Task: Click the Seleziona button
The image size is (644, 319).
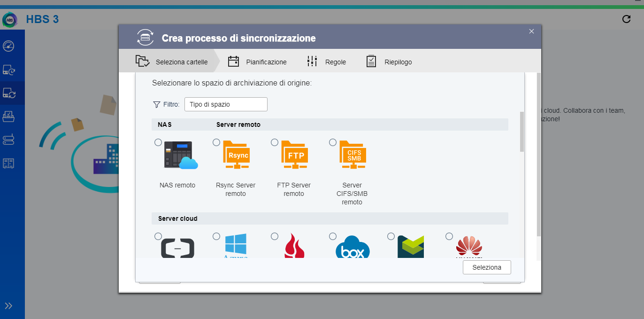Action: click(487, 267)
